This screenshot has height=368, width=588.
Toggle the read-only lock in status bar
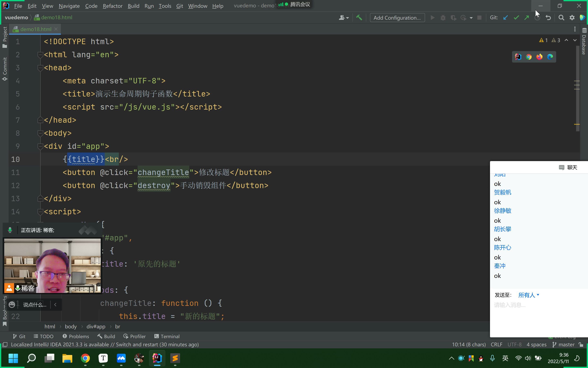(x=581, y=344)
